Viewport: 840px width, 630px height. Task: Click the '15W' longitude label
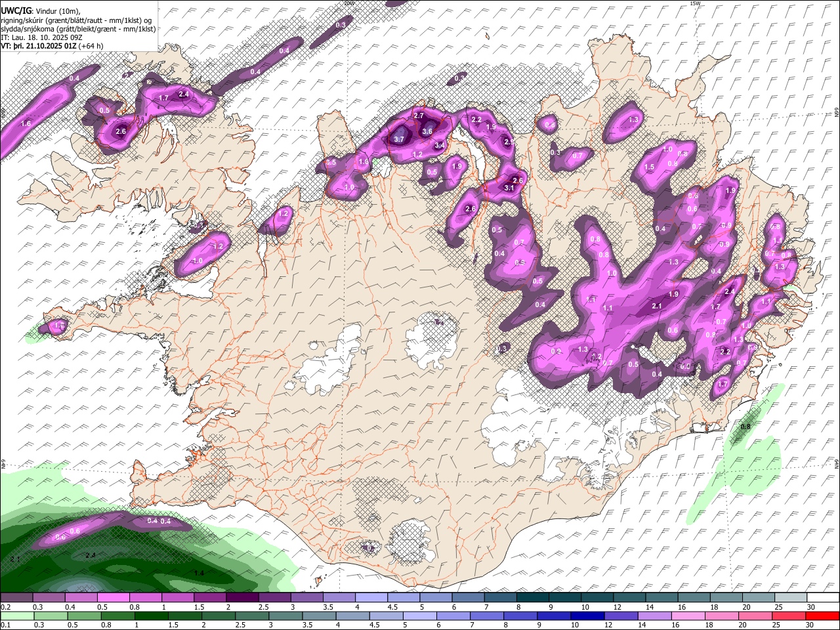pyautogui.click(x=696, y=4)
